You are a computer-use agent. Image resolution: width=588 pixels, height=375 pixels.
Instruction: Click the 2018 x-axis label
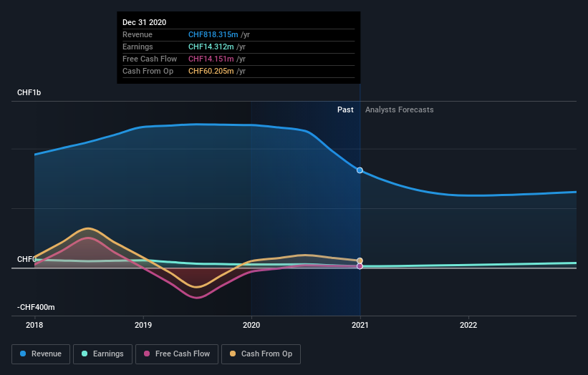pos(34,325)
